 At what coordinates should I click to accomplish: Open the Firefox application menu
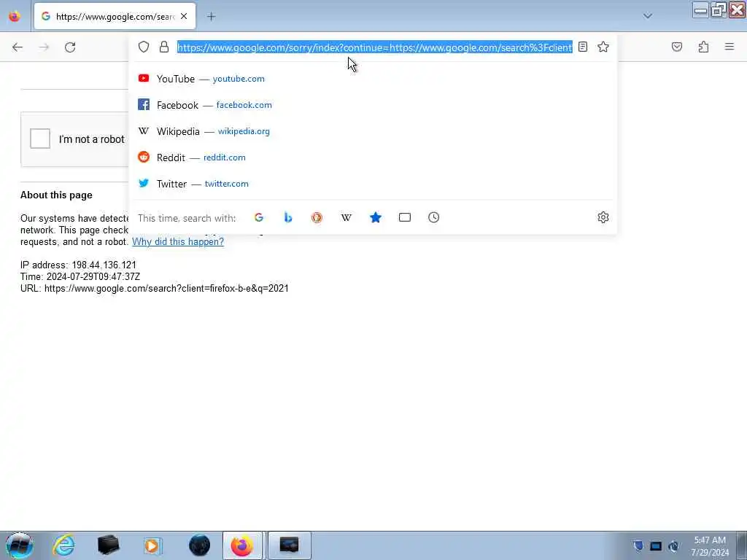[x=729, y=47]
